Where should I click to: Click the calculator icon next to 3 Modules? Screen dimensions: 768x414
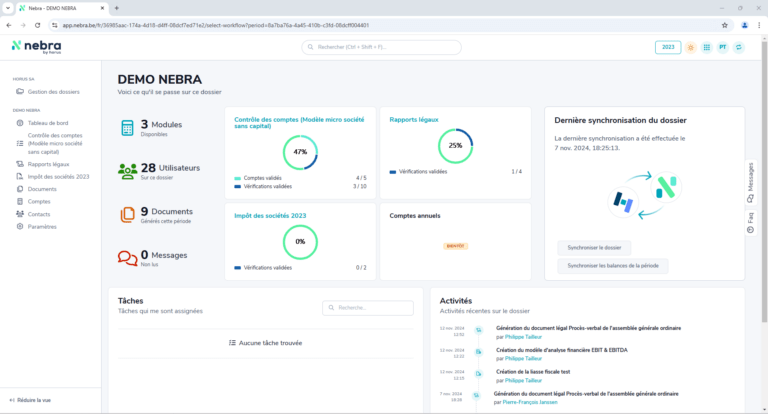click(127, 128)
